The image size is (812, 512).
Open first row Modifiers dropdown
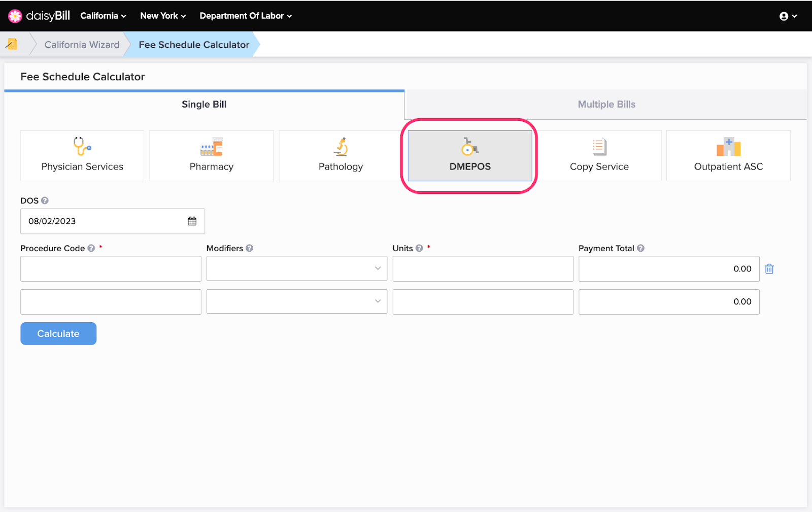click(297, 268)
